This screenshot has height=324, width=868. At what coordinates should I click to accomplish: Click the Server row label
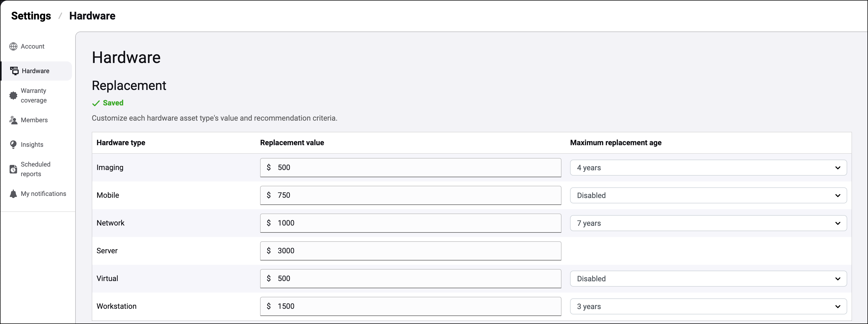tap(107, 251)
